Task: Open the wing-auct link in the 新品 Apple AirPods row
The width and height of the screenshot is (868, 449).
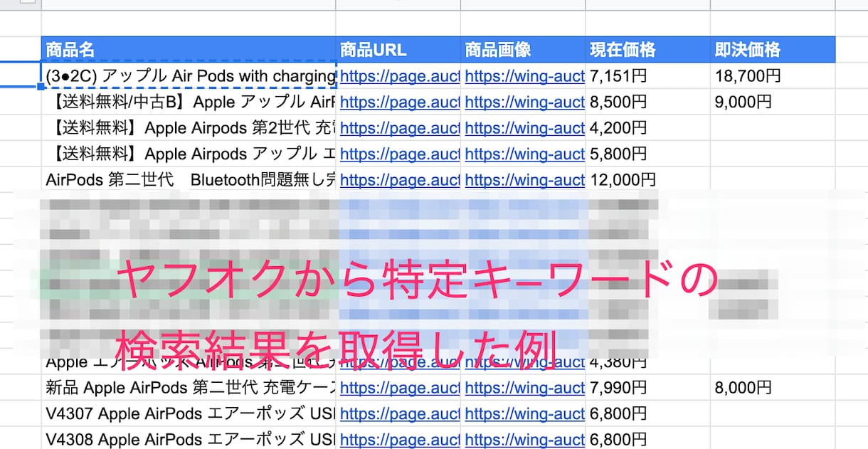Action: [x=525, y=388]
